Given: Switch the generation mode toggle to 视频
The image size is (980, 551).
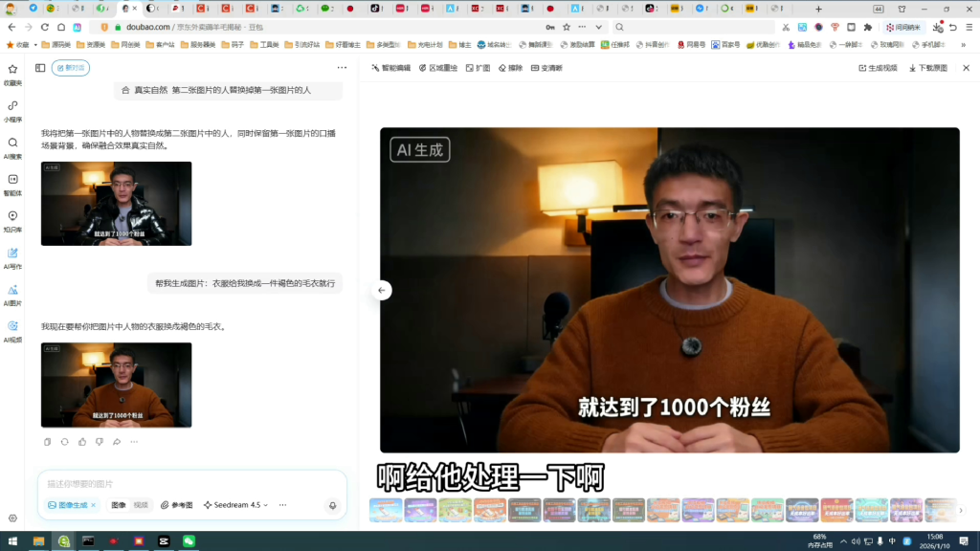Looking at the screenshot, I should 142,504.
